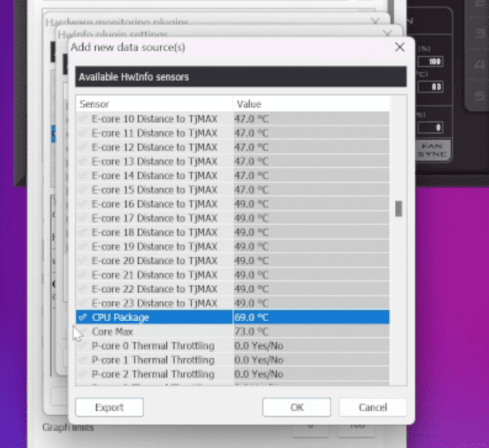The width and height of the screenshot is (489, 448).
Task: Tick the checkmark for E-core 11 Distance to TjMAX
Action: [83, 133]
